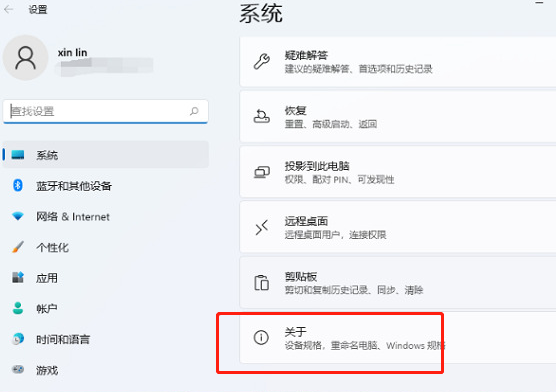Select the 恢复 recovery icon

262,116
